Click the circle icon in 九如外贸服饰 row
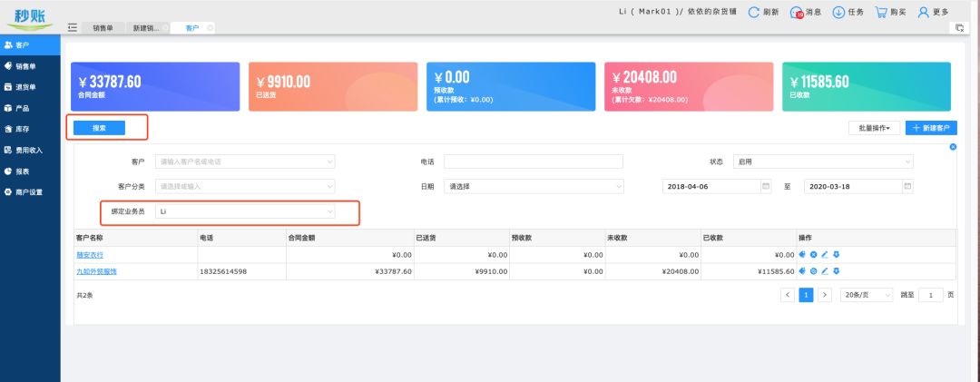 814,271
